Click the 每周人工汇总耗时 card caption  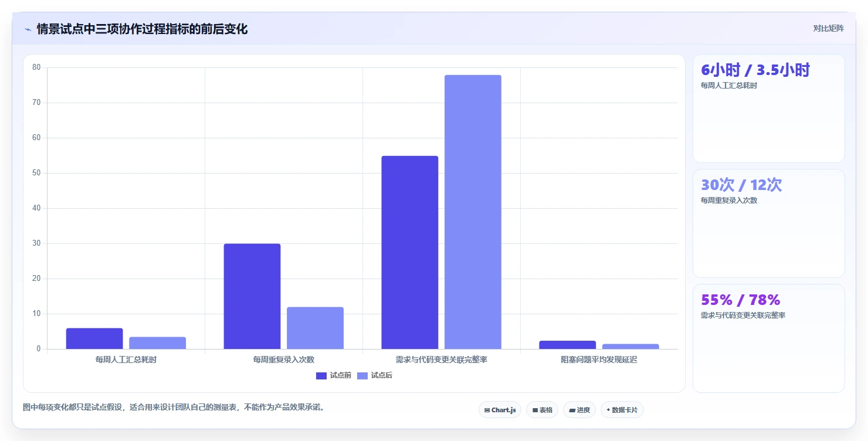click(x=729, y=86)
